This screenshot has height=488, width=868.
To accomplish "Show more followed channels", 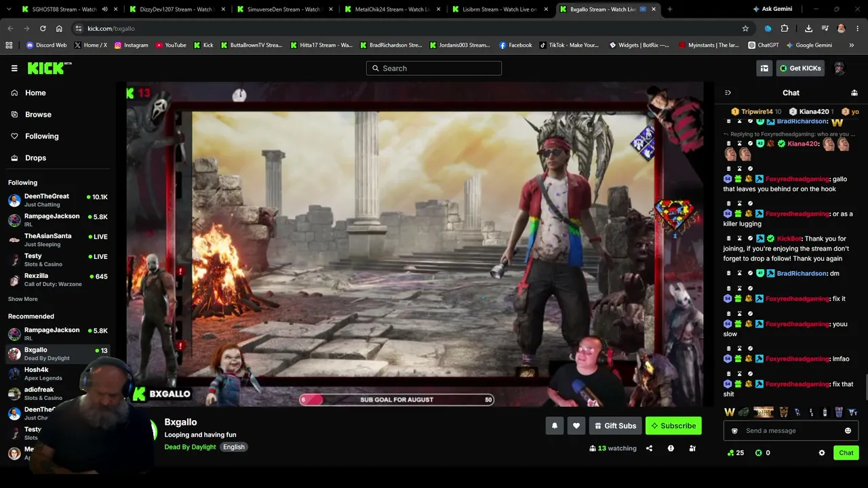I will [23, 299].
